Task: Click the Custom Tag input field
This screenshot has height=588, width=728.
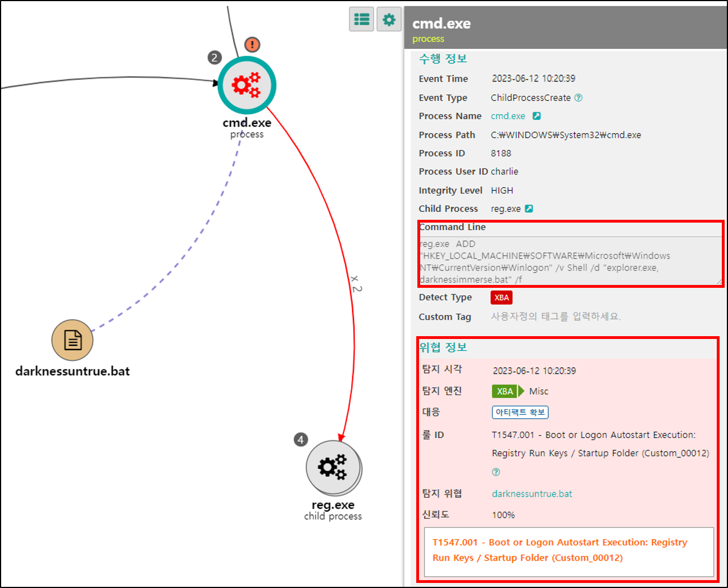Action: 556,316
